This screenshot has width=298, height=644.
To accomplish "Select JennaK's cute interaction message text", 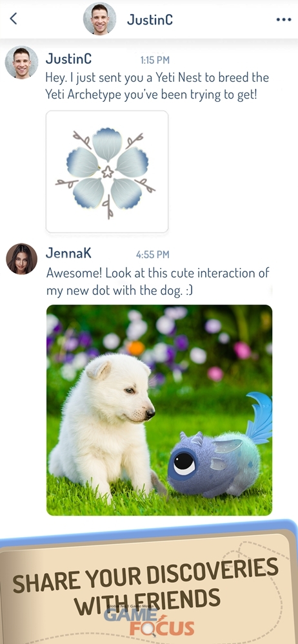I will 157,282.
